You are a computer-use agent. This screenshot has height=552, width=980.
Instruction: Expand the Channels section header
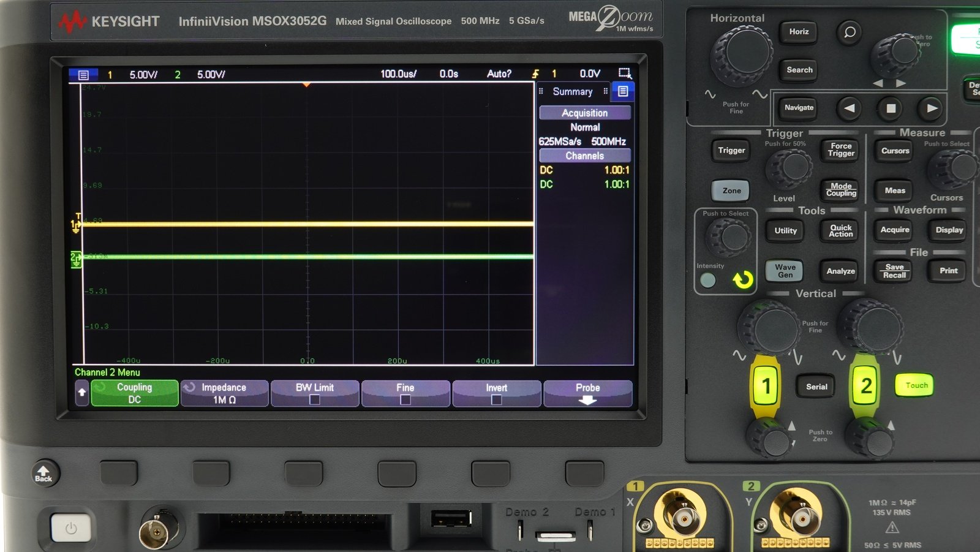585,156
